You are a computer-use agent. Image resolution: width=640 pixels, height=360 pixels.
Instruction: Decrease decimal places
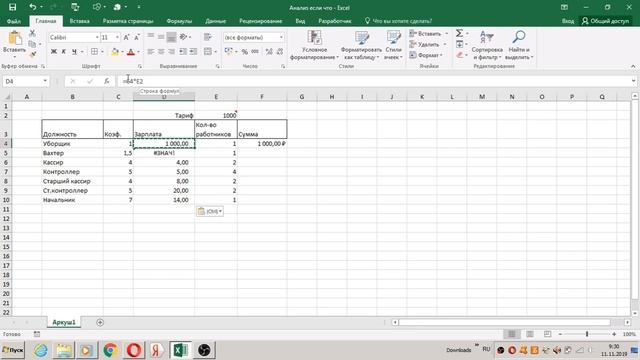[280, 51]
